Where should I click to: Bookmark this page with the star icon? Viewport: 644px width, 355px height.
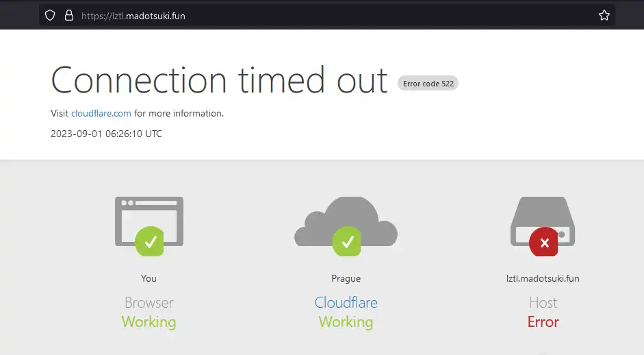604,15
